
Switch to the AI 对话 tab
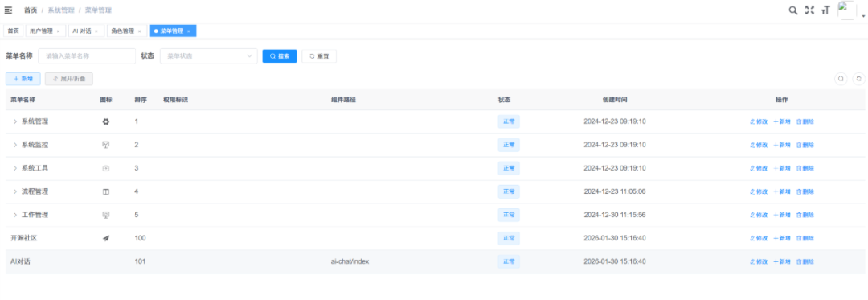pyautogui.click(x=86, y=31)
